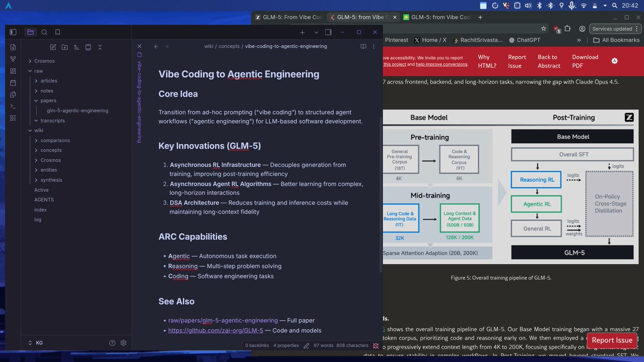The width and height of the screenshot is (644, 362).
Task: Open raw/papers/glm-5-agentic-engineering link
Action: tap(223, 320)
